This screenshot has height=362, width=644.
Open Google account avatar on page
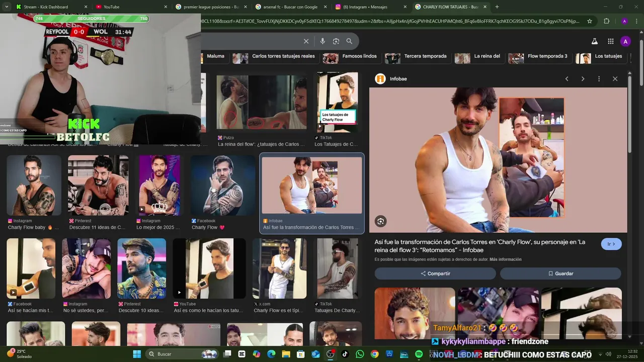tap(625, 41)
